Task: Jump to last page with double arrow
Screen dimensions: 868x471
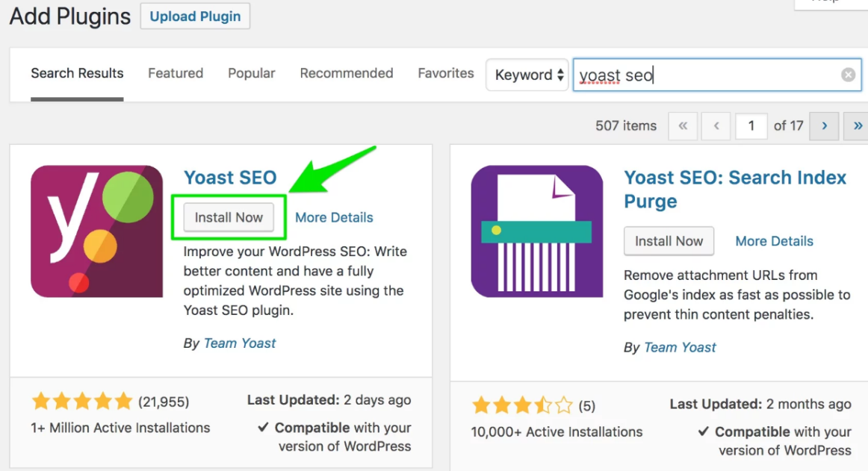Action: (858, 125)
